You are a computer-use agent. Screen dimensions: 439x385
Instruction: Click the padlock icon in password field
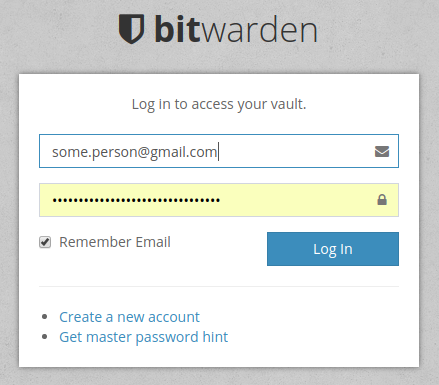[382, 200]
